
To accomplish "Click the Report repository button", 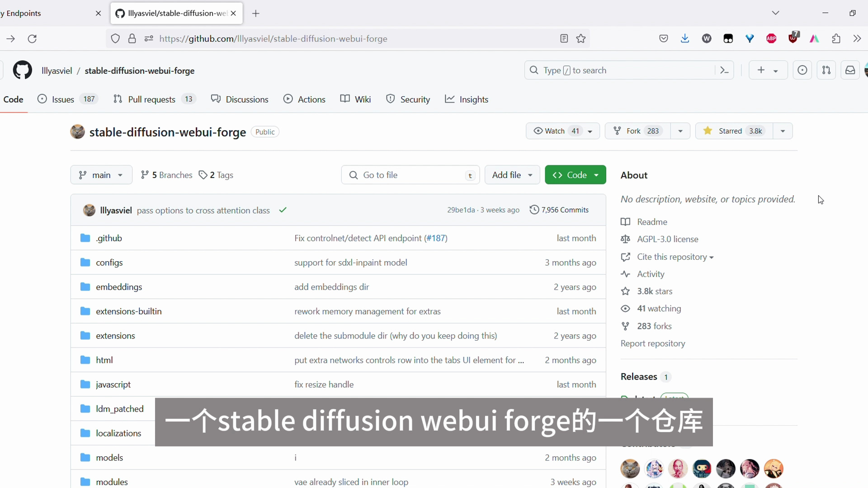I will (653, 343).
